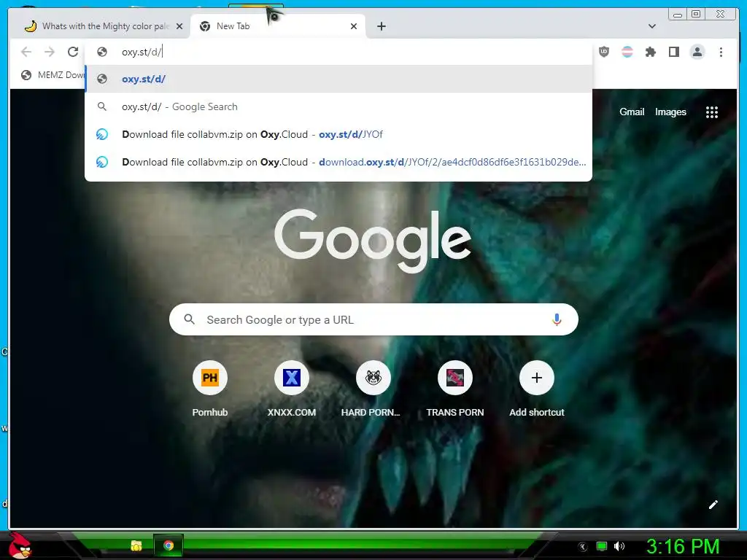
Task: Open the volume speaker tray icon
Action: [619, 546]
